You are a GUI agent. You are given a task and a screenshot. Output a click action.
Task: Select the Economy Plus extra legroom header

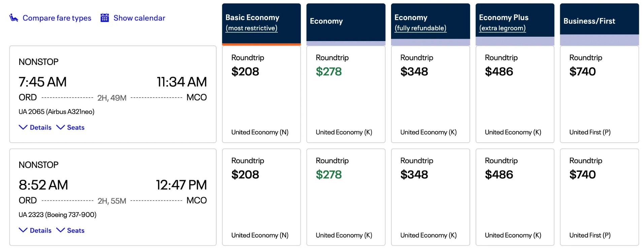(515, 24)
